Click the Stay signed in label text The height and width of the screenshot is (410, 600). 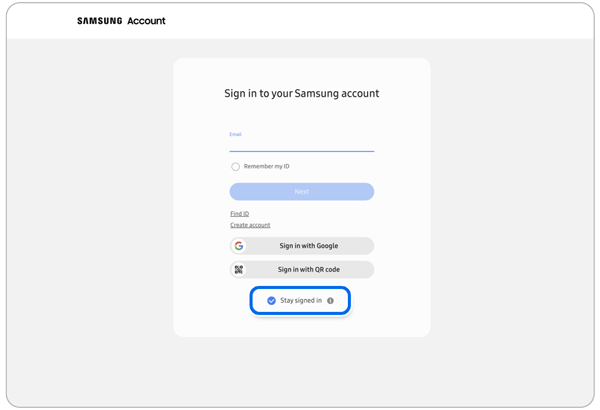click(x=301, y=301)
